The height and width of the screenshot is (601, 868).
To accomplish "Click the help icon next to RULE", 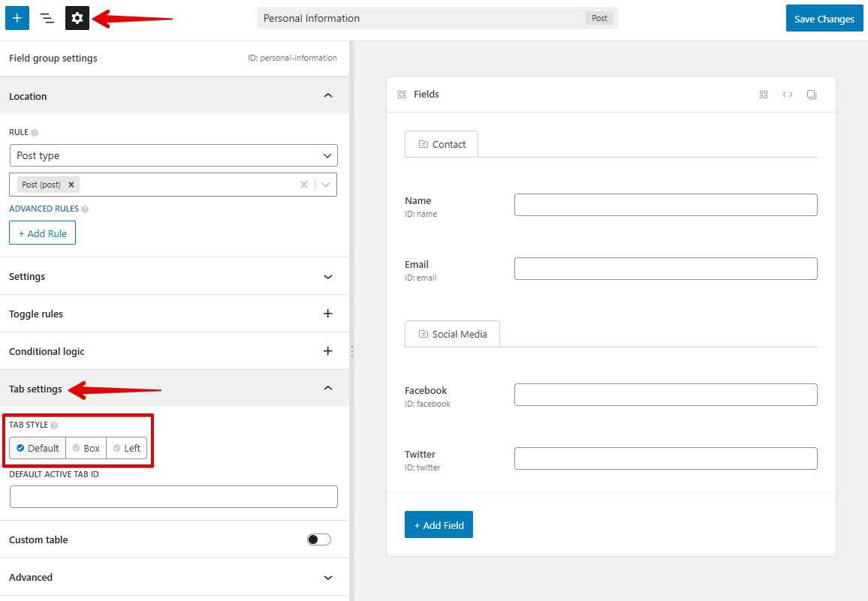I will (x=35, y=133).
